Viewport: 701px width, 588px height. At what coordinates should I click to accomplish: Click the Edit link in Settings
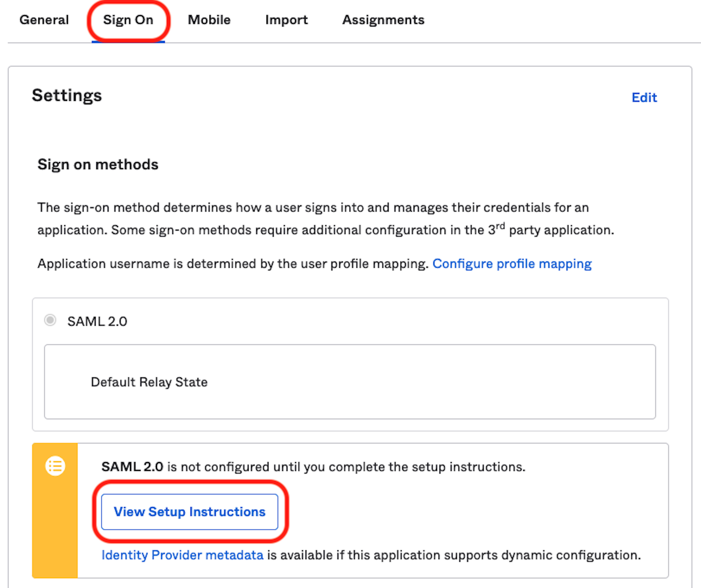[644, 98]
